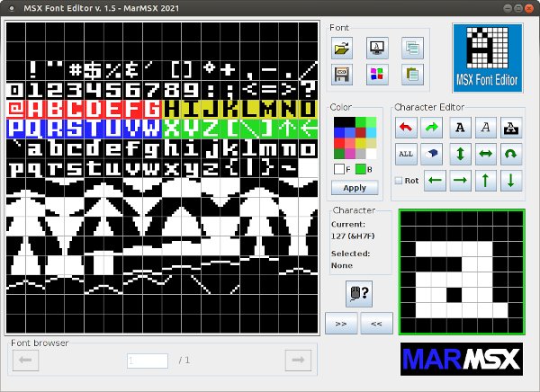Open a font file with folder icon
Image resolution: width=540 pixels, height=392 pixels.
342,48
